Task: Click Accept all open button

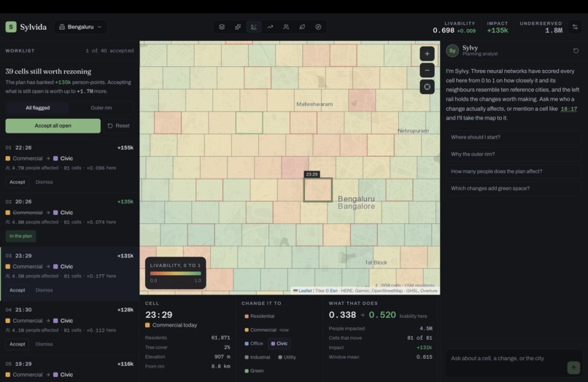Action: coord(53,125)
